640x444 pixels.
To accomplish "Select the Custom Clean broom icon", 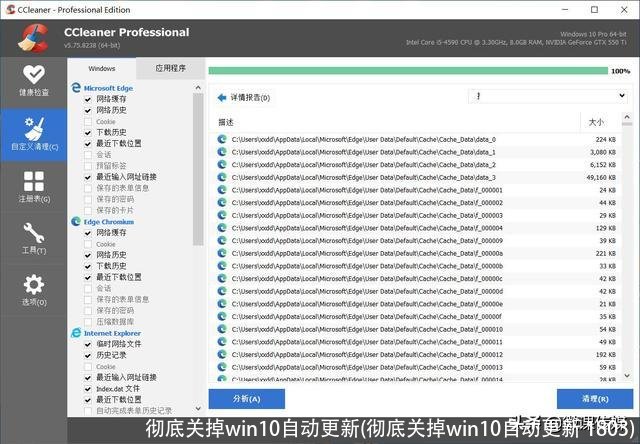I will 34,129.
